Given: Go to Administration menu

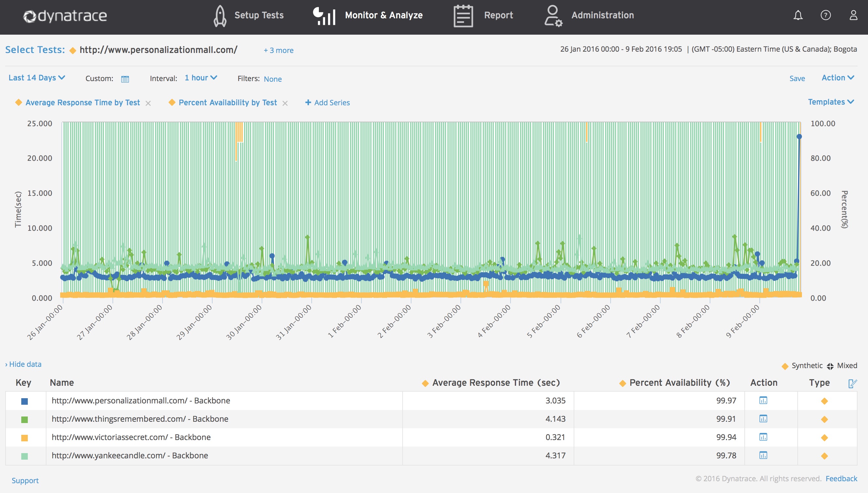Looking at the screenshot, I should (x=602, y=15).
